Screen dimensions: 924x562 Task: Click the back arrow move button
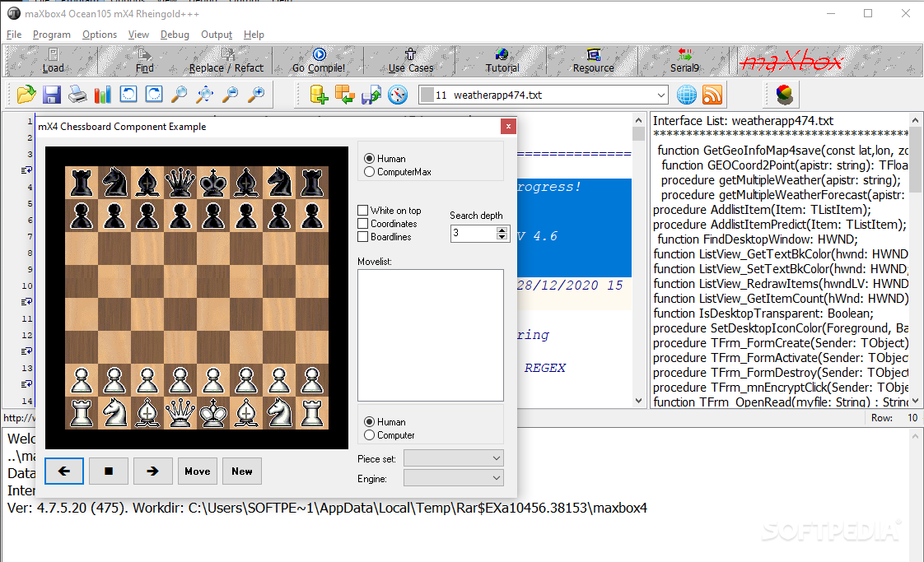[x=64, y=471]
